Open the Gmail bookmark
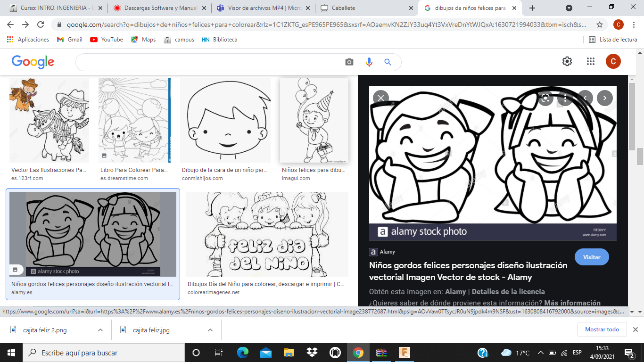Image resolution: width=644 pixels, height=362 pixels. coord(69,40)
